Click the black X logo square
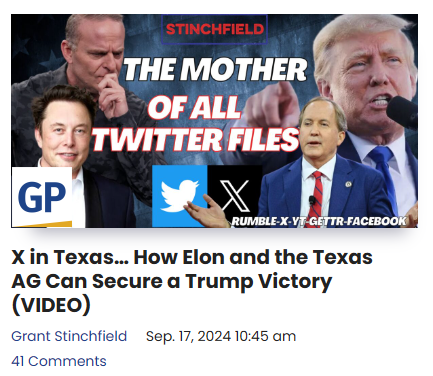The height and width of the screenshot is (376, 433). pyautogui.click(x=234, y=192)
